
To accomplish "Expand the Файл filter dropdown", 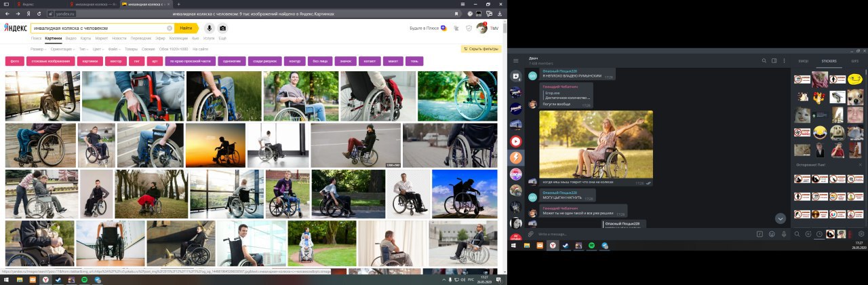I will pyautogui.click(x=115, y=49).
